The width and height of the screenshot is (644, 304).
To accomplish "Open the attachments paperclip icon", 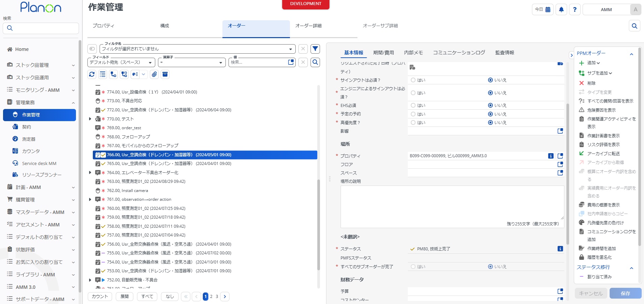I will coord(154,74).
